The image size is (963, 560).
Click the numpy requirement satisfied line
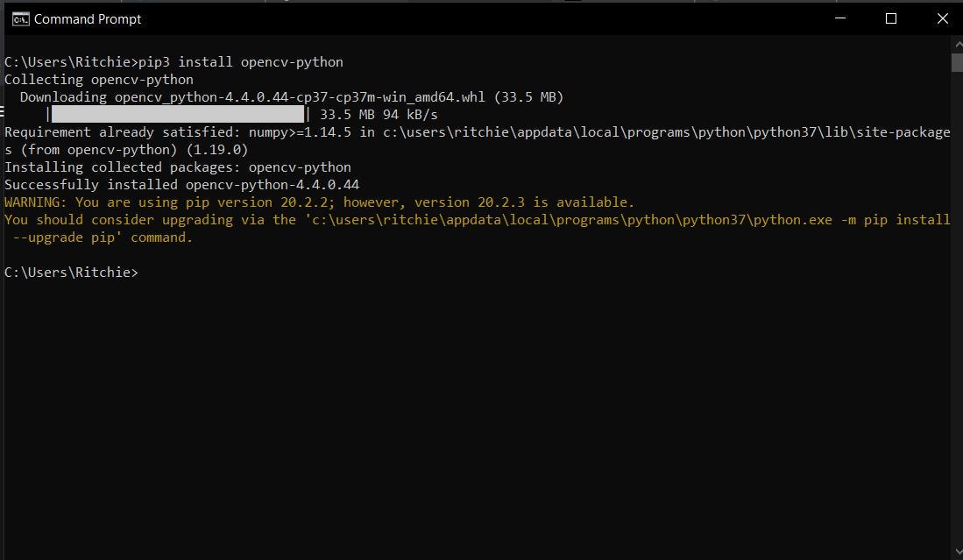(x=351, y=131)
